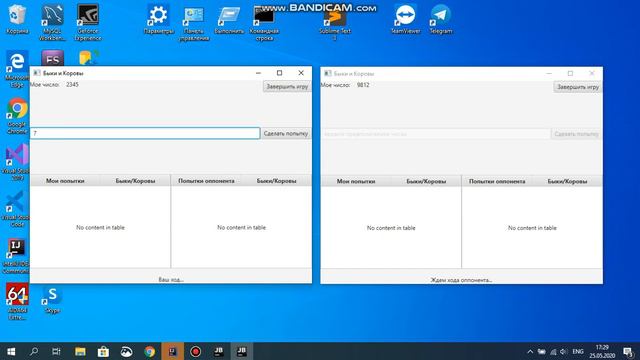The height and width of the screenshot is (360, 640).
Task: Click the Ждем хода оппонента... status text
Action: (461, 280)
